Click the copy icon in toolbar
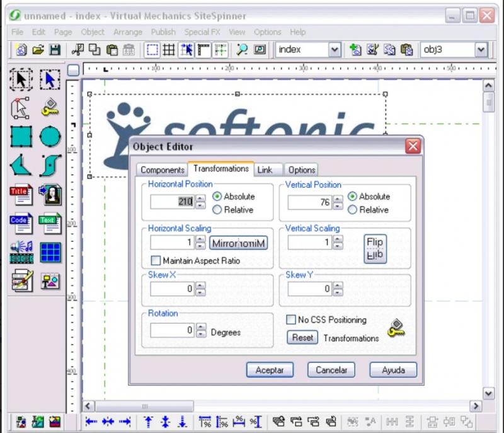This screenshot has height=433, width=504. tap(94, 50)
